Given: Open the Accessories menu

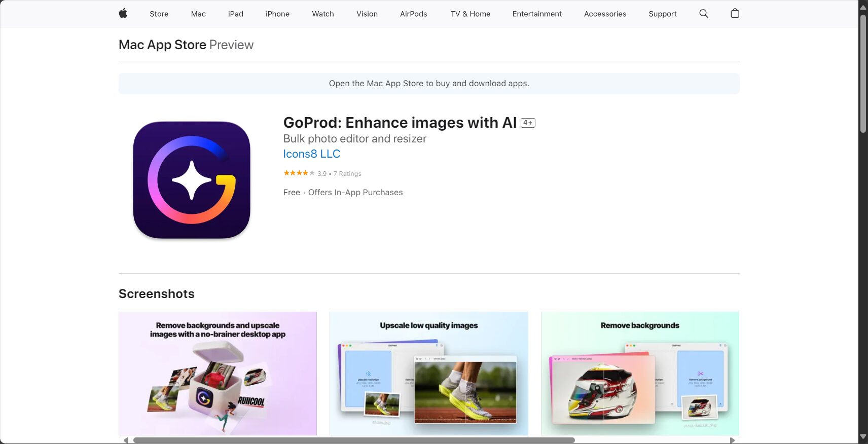Looking at the screenshot, I should click(605, 14).
